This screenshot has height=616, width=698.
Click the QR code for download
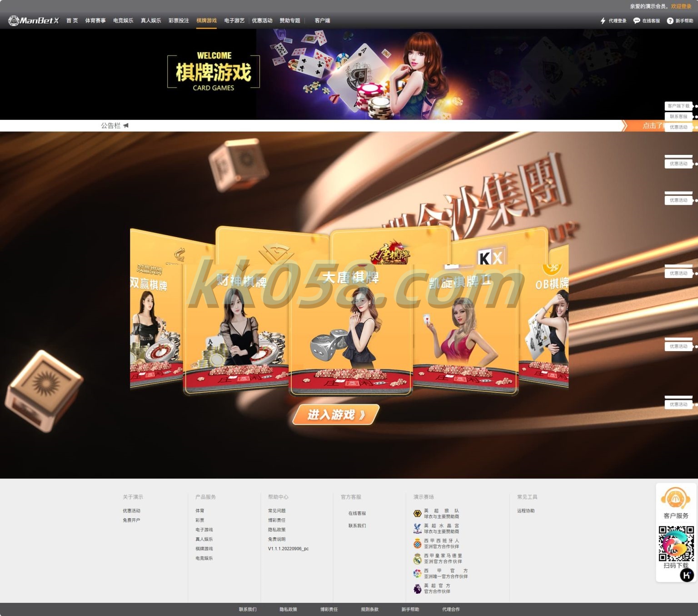pos(676,543)
